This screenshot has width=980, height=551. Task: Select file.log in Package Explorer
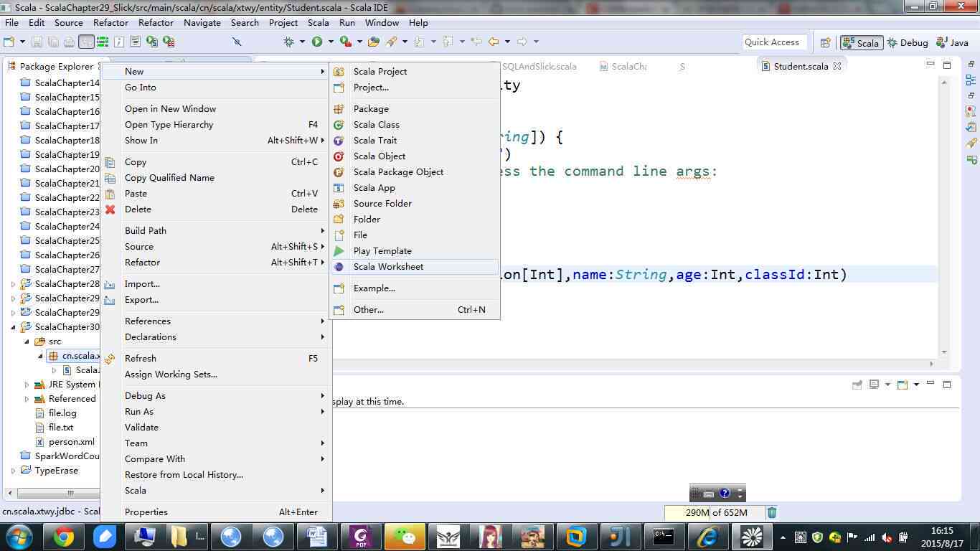point(62,413)
